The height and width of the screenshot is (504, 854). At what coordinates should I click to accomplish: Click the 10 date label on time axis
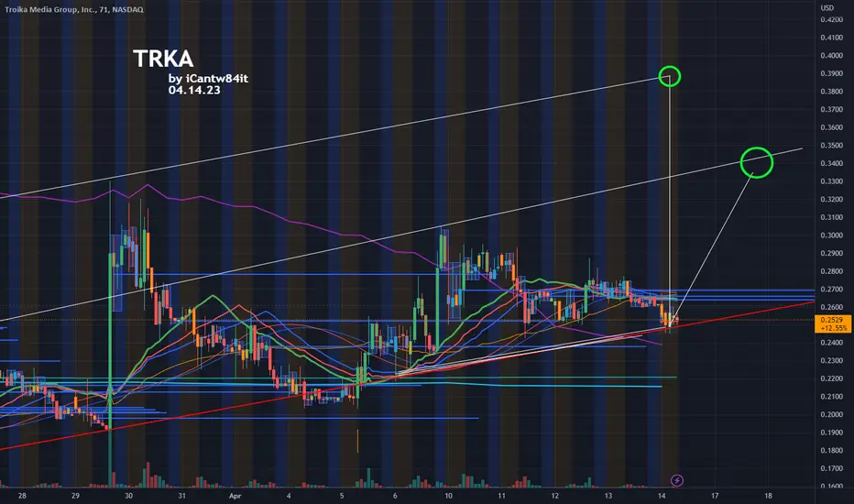pyautogui.click(x=448, y=496)
